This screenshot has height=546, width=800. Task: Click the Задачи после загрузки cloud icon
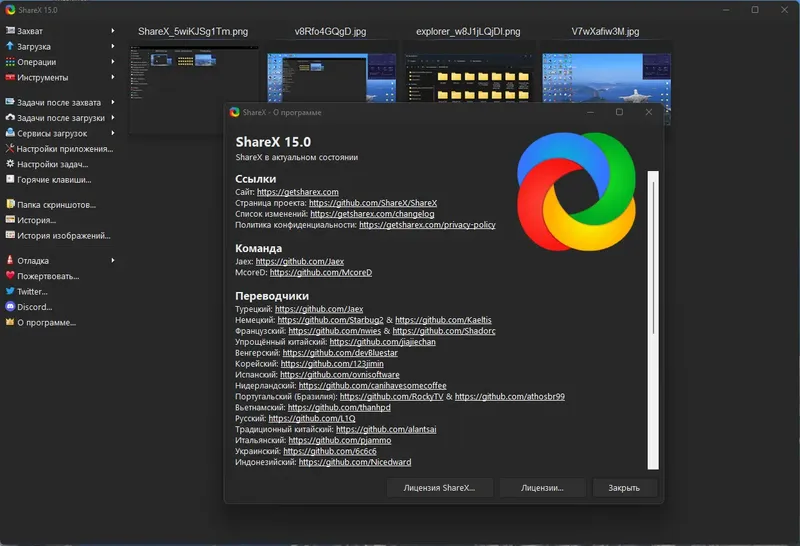(10, 117)
